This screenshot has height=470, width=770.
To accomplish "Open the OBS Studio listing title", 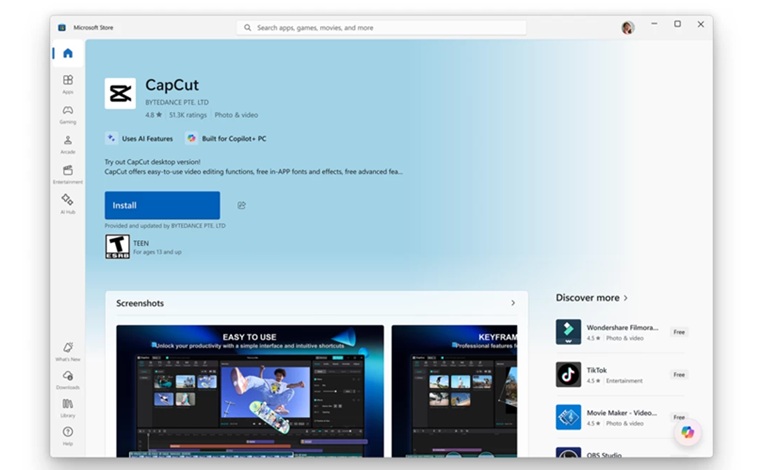I will (604, 455).
